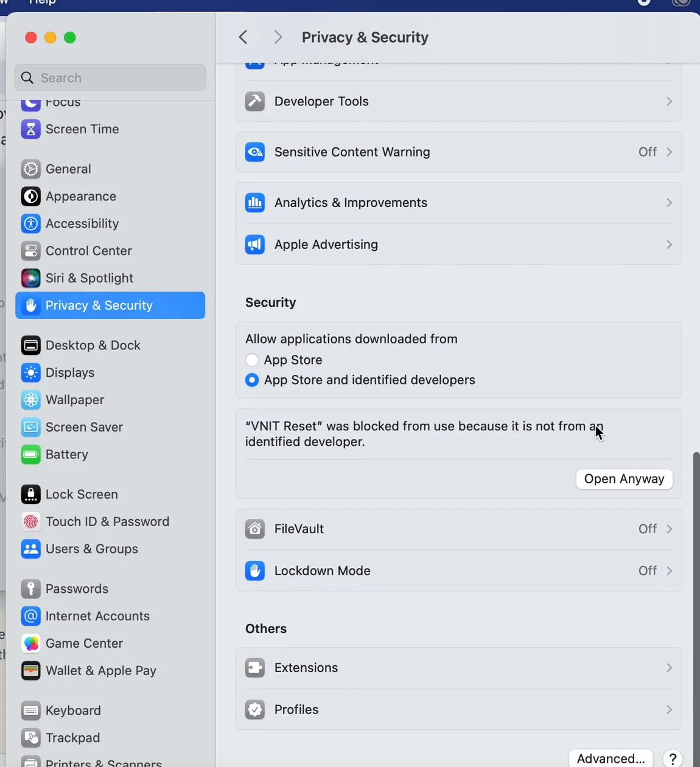Click Developer Tools hammer icon
700x767 pixels.
[x=255, y=101]
